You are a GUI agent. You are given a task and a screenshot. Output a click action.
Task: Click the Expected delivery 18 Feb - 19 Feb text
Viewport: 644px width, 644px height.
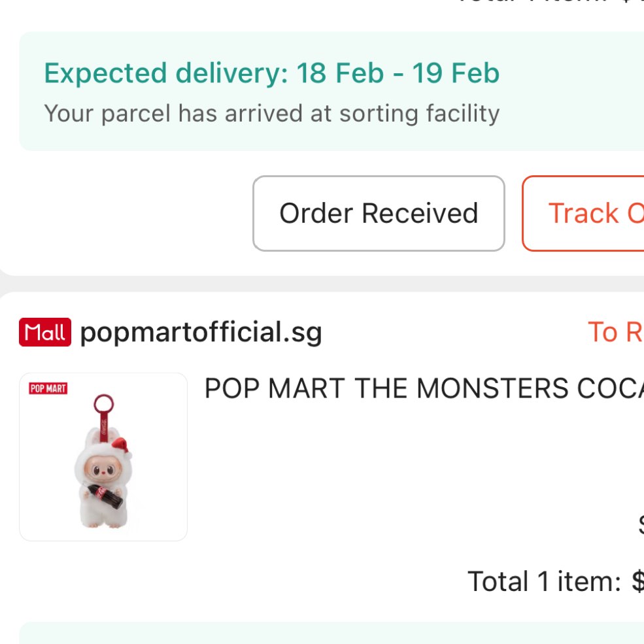click(271, 73)
